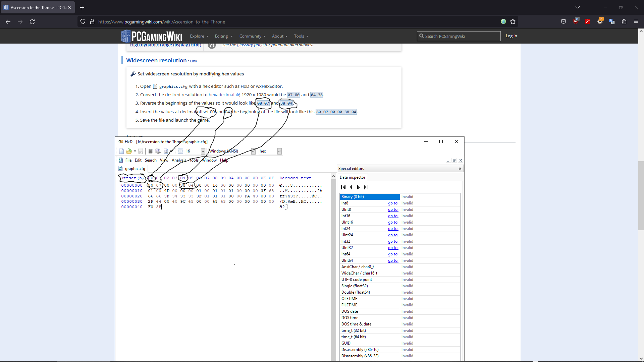
Task: Select the Binary (8 bit) inspector row
Action: point(400,197)
